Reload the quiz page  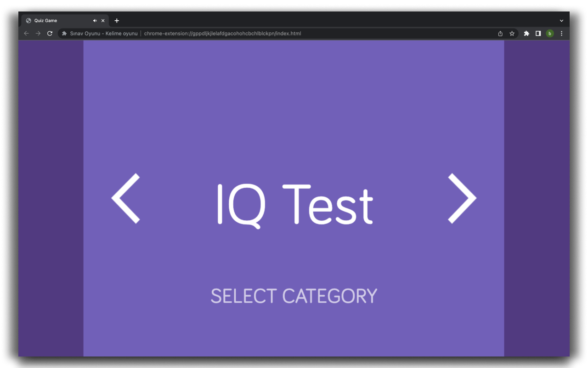click(50, 34)
